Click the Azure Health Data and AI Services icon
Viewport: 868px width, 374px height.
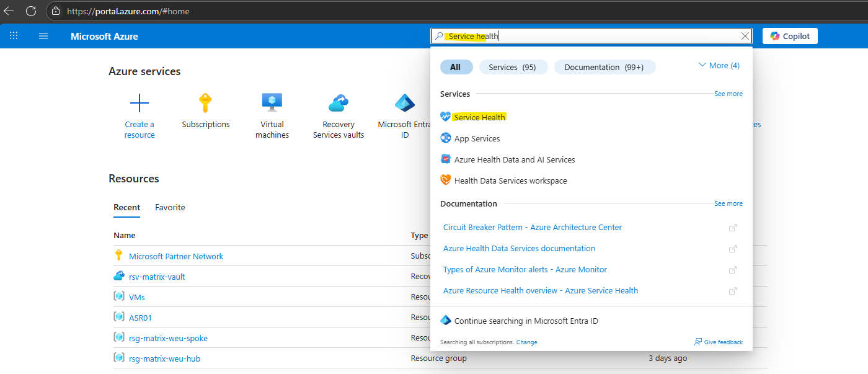pyautogui.click(x=446, y=159)
